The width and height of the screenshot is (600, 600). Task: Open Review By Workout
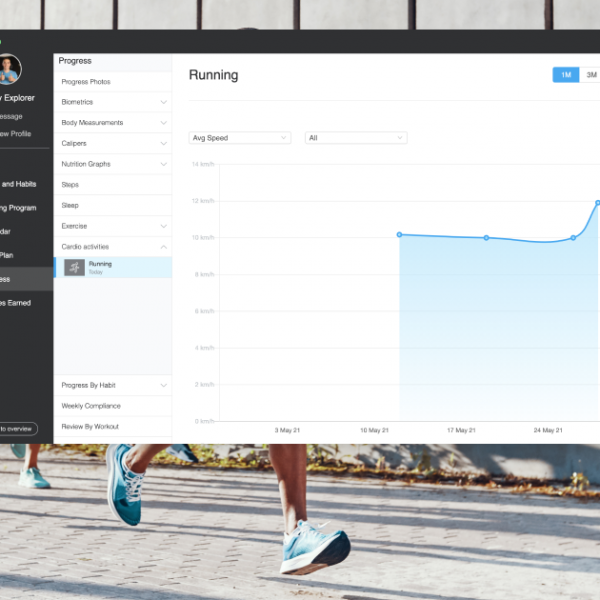pyautogui.click(x=91, y=427)
